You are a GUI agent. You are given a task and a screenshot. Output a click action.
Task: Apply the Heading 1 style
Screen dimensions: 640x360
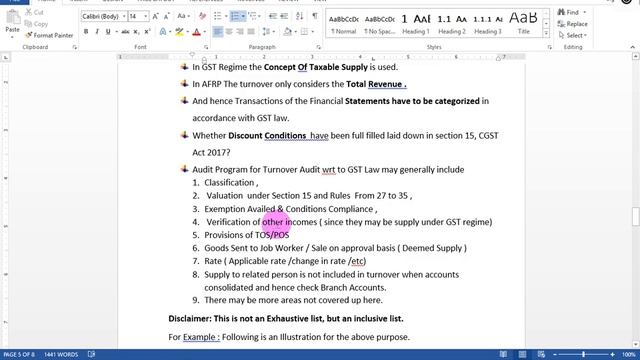416,24
